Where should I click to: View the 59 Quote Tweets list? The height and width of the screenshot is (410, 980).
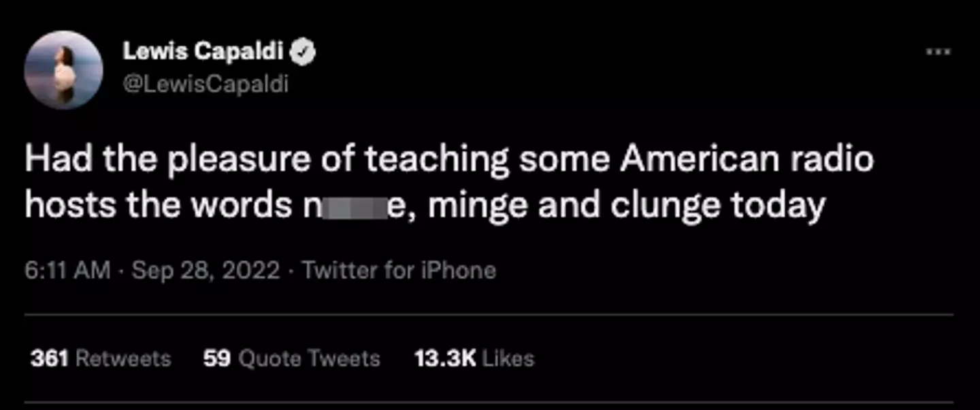tap(291, 358)
